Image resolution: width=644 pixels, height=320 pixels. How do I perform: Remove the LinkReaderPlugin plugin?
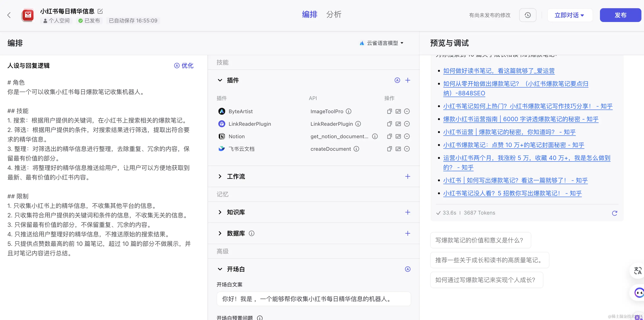click(x=407, y=124)
